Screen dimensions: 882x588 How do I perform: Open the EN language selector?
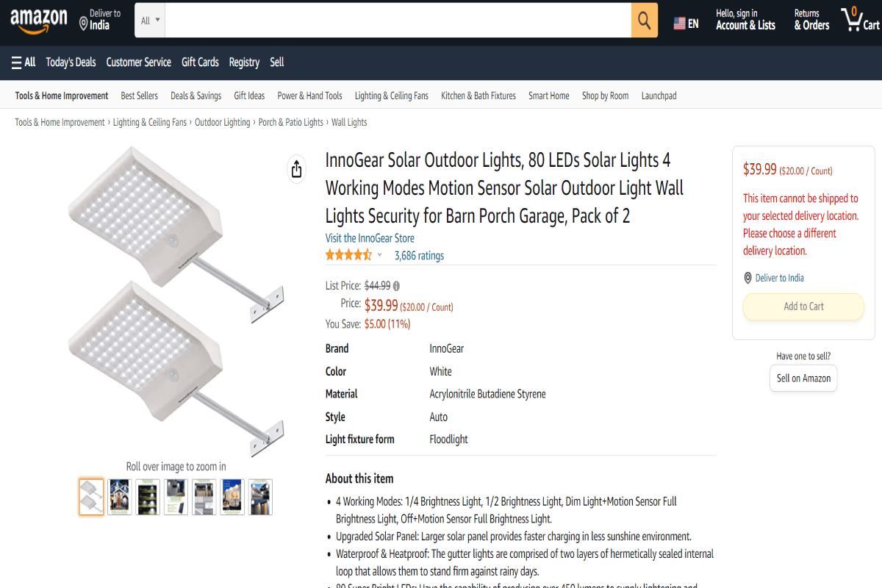pyautogui.click(x=686, y=23)
